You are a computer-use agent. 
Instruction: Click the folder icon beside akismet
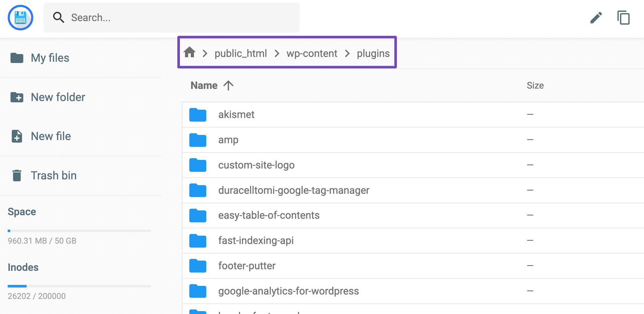coord(197,115)
